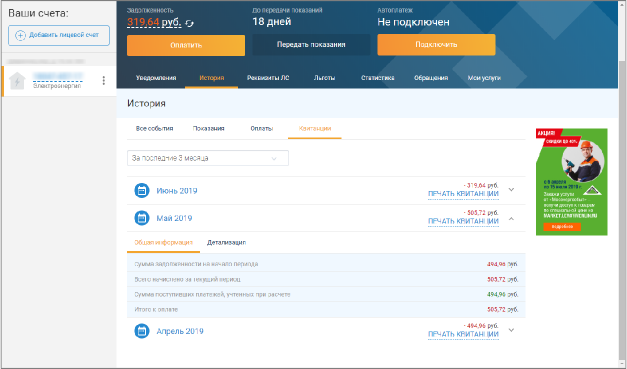Click Добавить лицевой счет button
Viewport: 627px width, 369px height.
click(x=59, y=35)
